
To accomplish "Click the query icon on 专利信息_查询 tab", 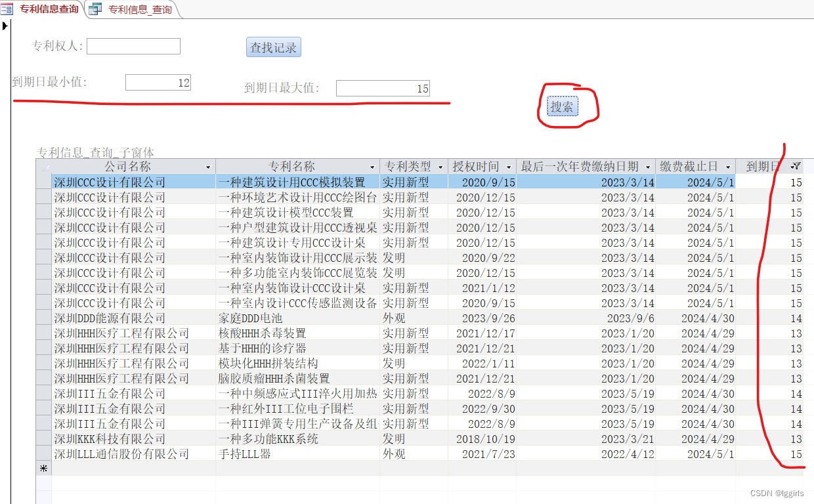I will pos(95,9).
